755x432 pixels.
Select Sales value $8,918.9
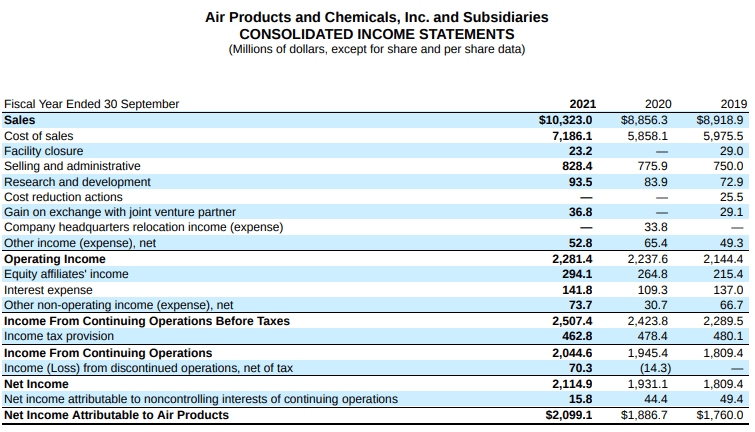pyautogui.click(x=719, y=120)
